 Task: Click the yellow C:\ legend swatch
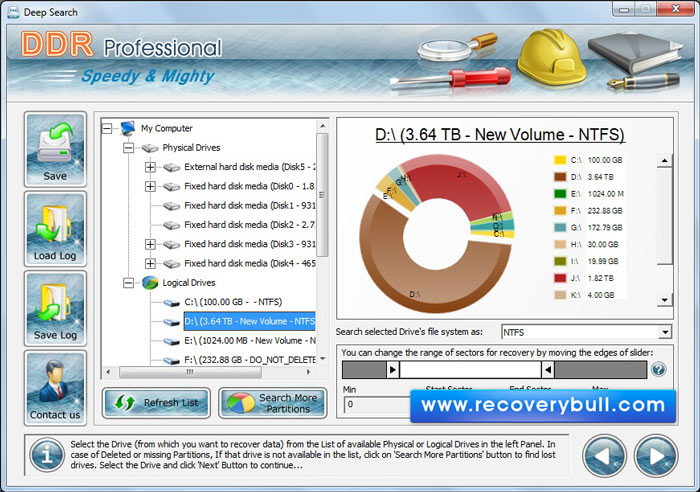560,160
